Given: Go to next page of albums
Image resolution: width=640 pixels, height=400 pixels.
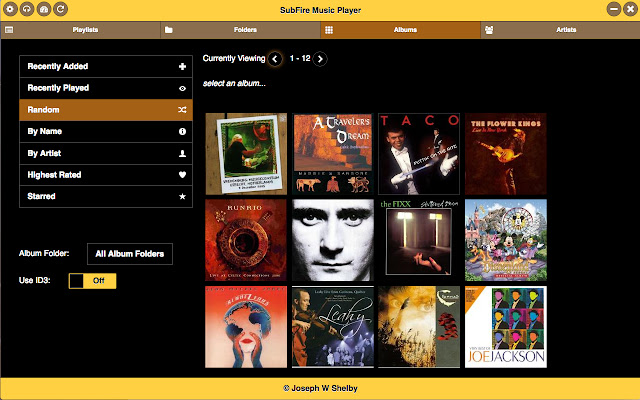Looking at the screenshot, I should click(320, 59).
